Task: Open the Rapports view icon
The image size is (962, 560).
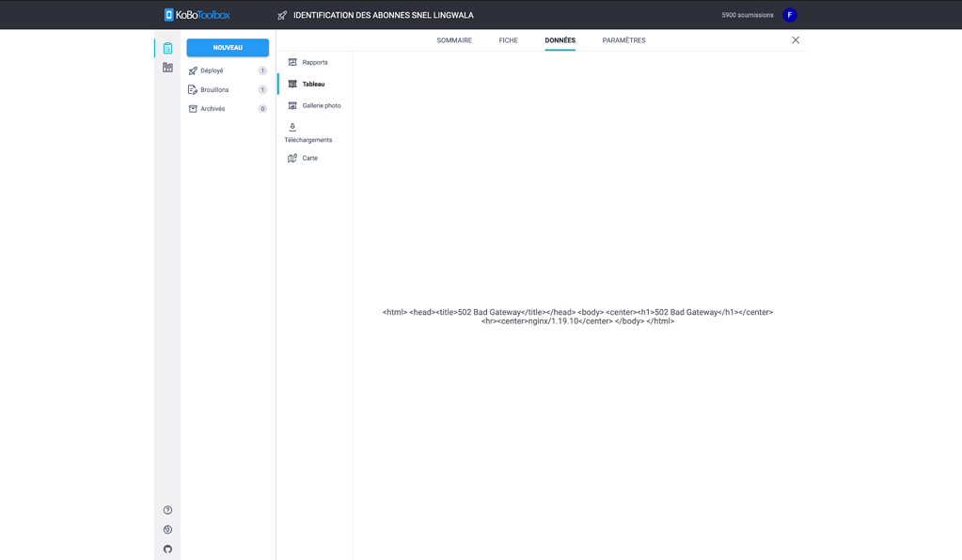Action: click(x=293, y=62)
